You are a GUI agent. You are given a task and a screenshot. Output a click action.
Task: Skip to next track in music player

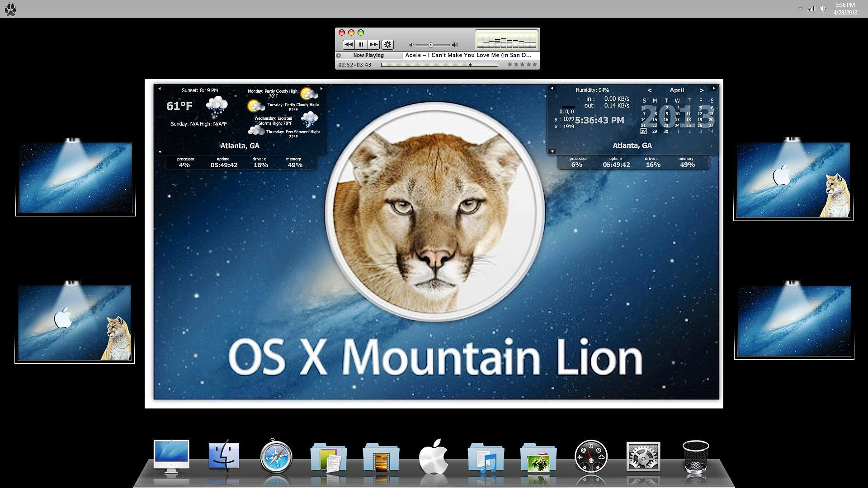click(x=373, y=44)
